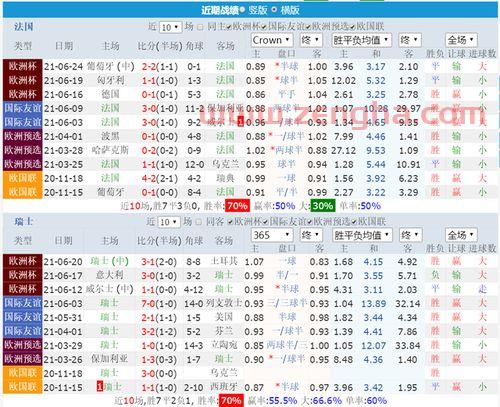The height and width of the screenshot is (407, 500).
Task: Open the 全场 dropdown in 瑞士 section
Action: coord(461,235)
